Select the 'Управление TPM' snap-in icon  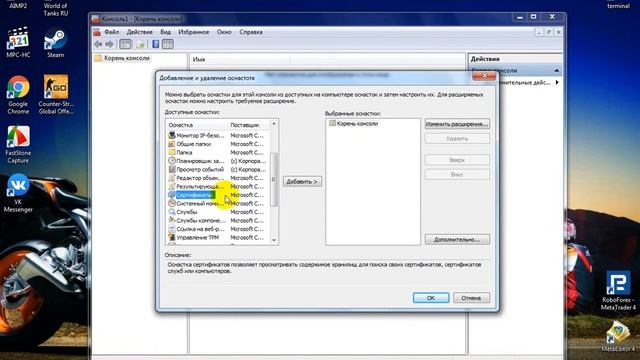coord(172,237)
